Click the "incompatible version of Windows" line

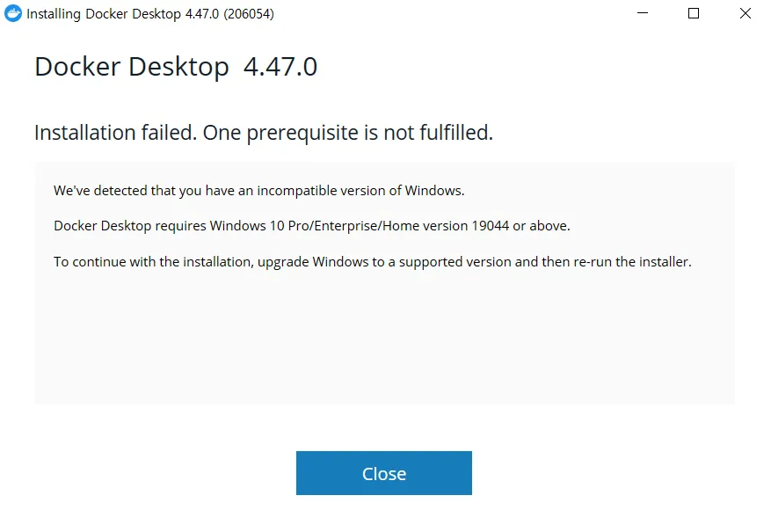tap(258, 190)
